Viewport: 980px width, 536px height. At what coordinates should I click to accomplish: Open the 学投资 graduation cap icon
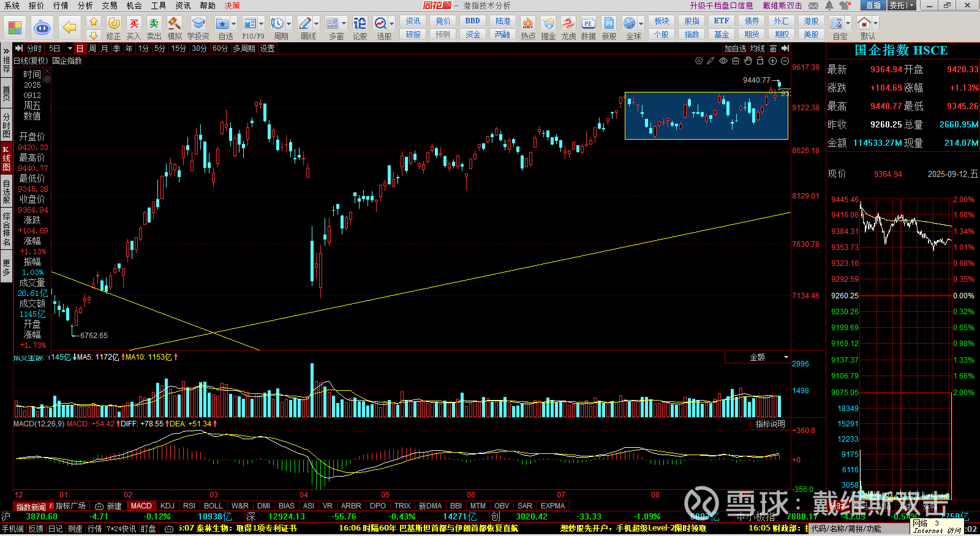[x=198, y=24]
